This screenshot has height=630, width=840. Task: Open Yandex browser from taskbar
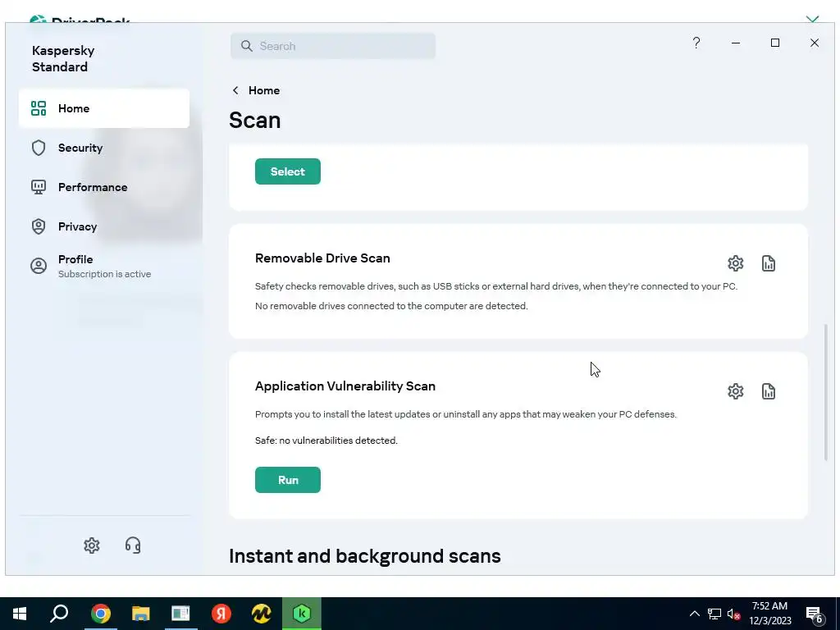pos(221,614)
